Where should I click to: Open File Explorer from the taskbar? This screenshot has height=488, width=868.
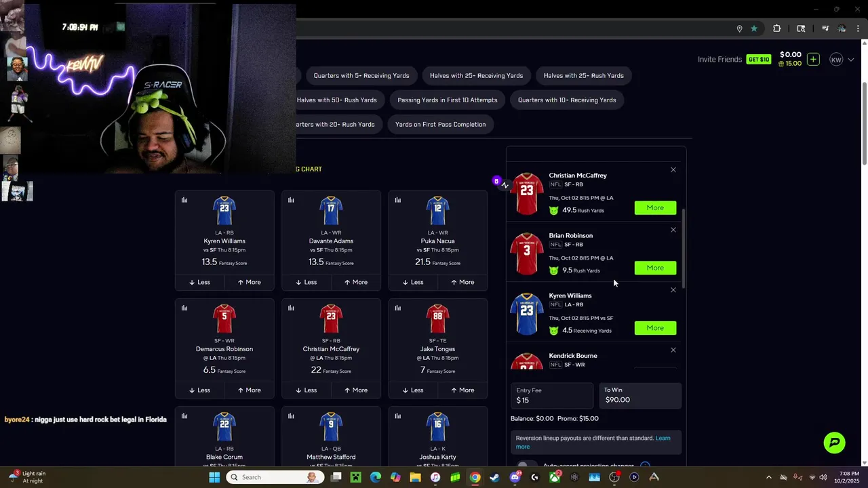415,477
